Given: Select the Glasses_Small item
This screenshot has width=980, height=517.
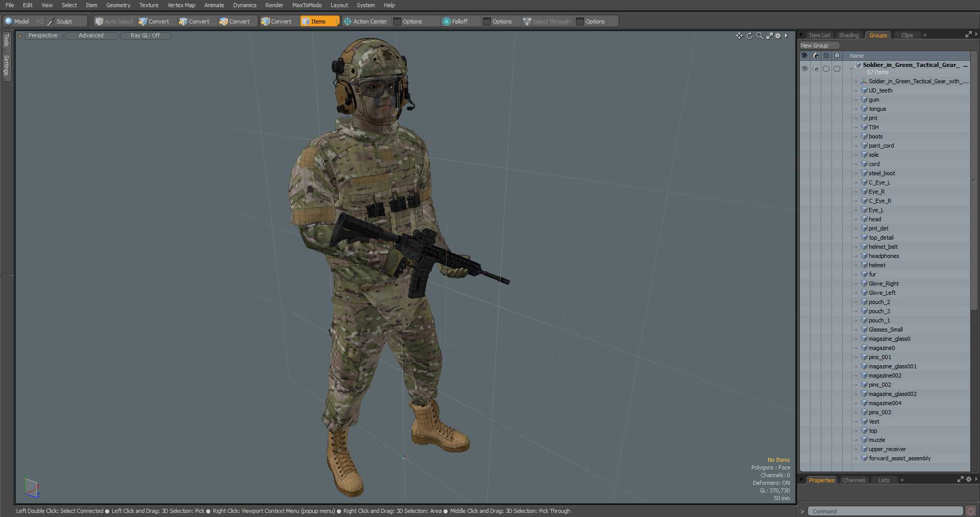Looking at the screenshot, I should tap(886, 330).
